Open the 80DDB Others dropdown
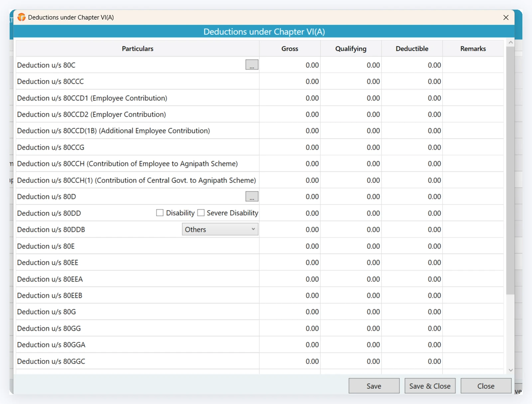 (220, 229)
